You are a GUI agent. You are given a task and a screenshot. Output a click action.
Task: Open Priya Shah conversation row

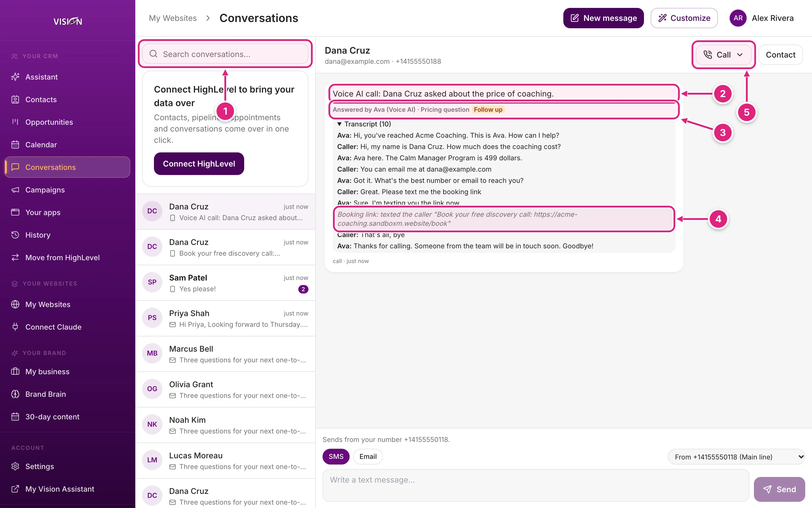click(225, 318)
